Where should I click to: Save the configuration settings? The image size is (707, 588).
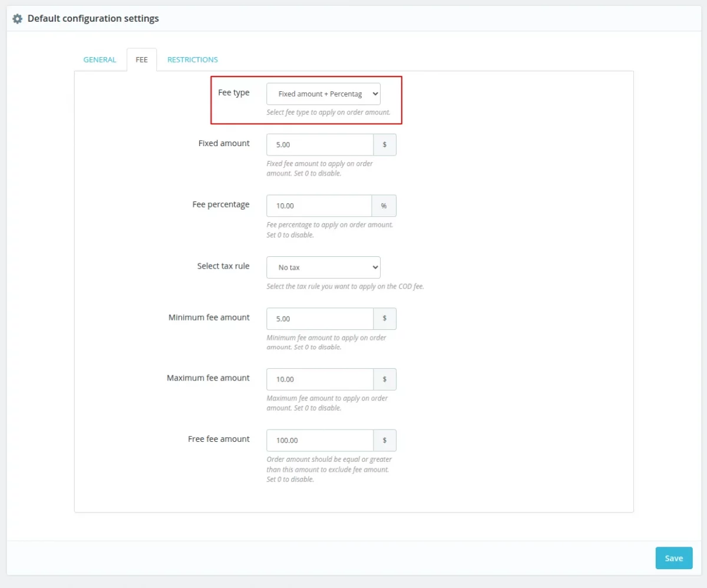(x=674, y=558)
